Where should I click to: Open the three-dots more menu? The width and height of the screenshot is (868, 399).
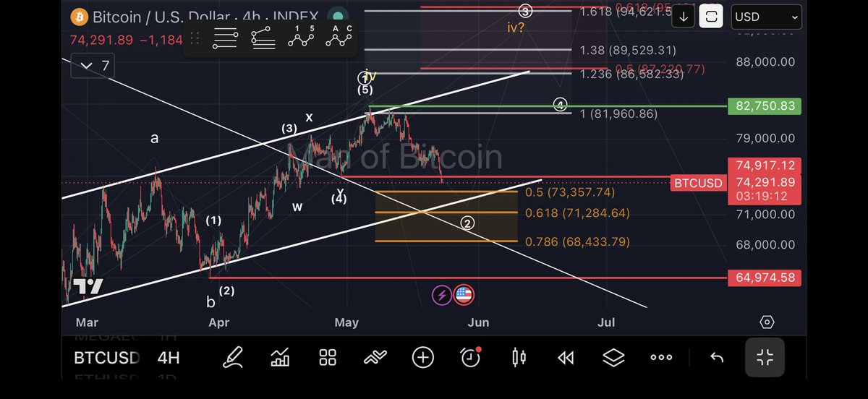point(661,357)
